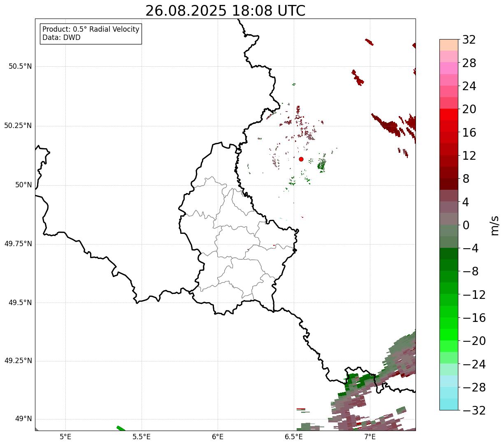Click the 49.5°N latitude label
The height and width of the screenshot is (445, 504).
click(20, 303)
